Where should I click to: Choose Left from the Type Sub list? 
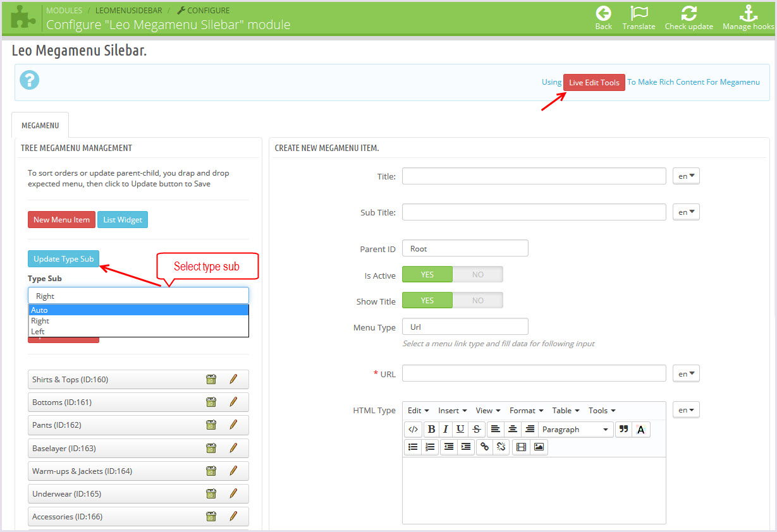point(138,332)
